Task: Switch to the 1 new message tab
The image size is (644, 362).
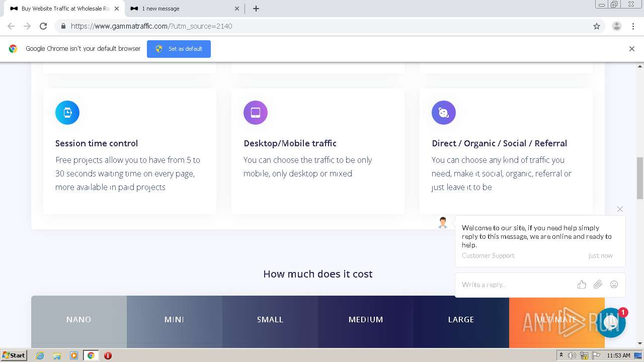Action: tap(185, 9)
